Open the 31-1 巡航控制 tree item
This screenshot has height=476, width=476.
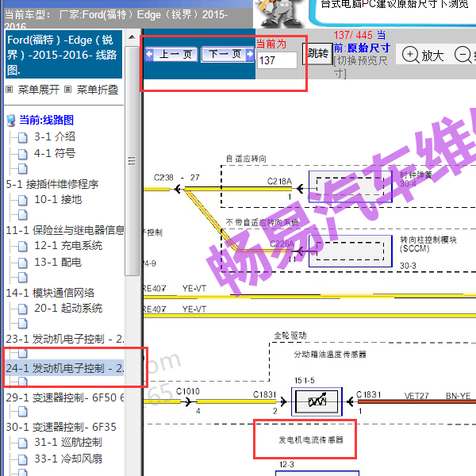point(68,443)
